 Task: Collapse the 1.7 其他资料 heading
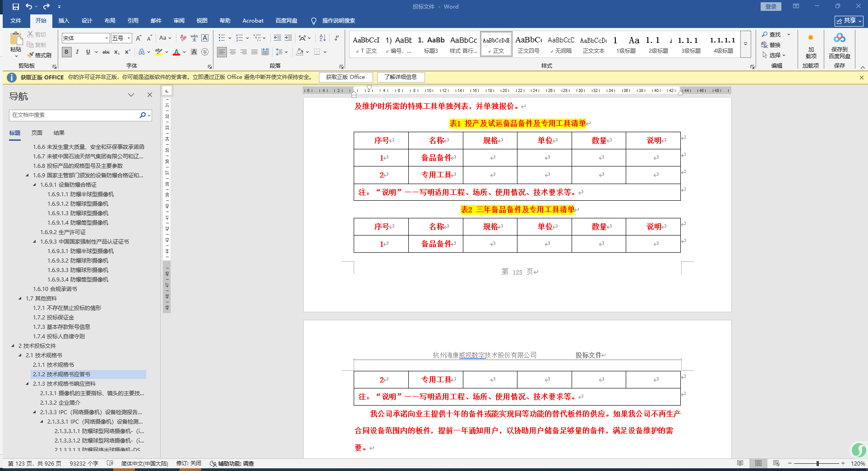pos(20,298)
